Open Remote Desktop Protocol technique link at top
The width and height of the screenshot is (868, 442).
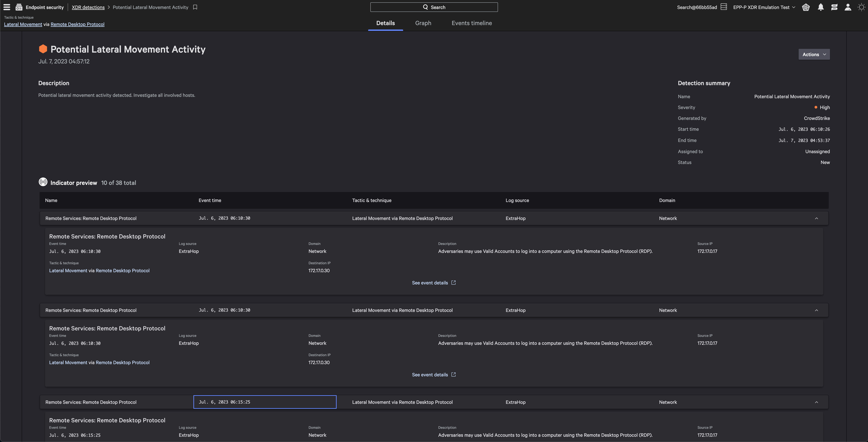pos(77,24)
